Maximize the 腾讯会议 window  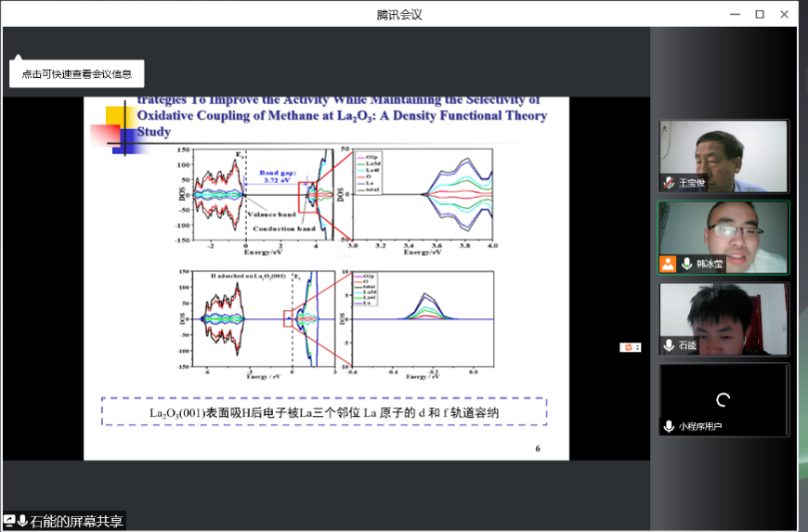point(759,14)
